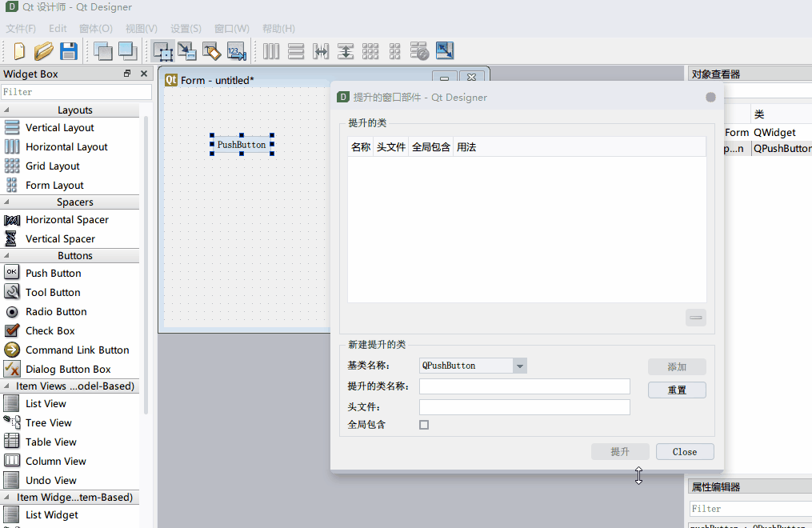
Task: Click the PushButton on the form
Action: [x=242, y=145]
